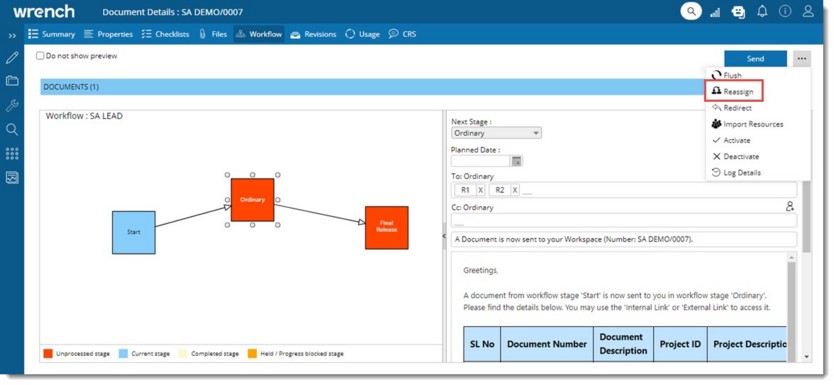834x385 pixels.
Task: Open the bar chart reports icon
Action: point(714,12)
